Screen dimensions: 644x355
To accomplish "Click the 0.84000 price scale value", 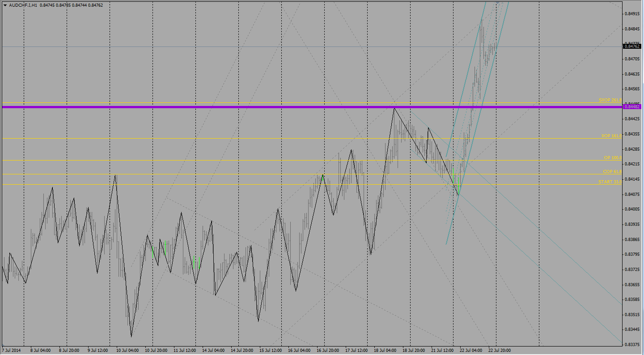I will point(632,209).
